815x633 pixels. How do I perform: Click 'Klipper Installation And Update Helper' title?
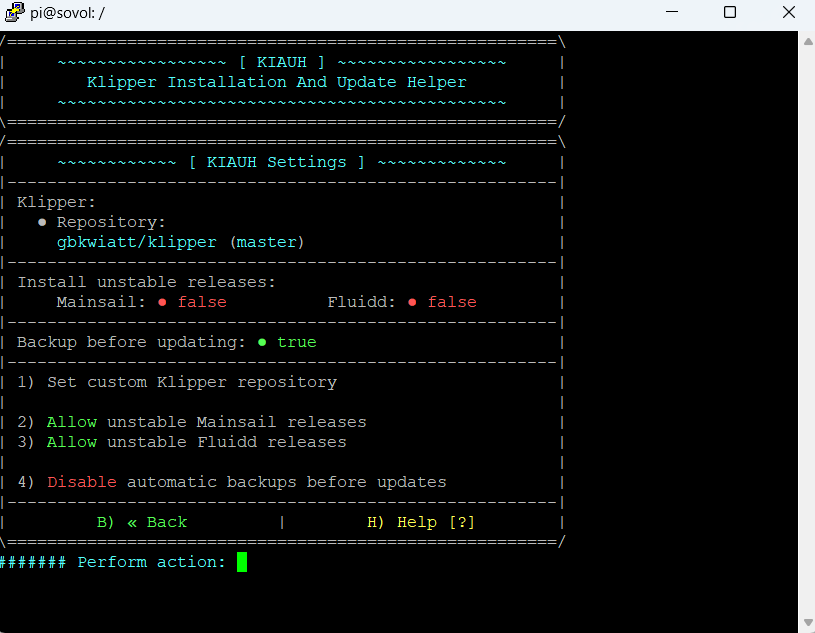[x=277, y=82]
